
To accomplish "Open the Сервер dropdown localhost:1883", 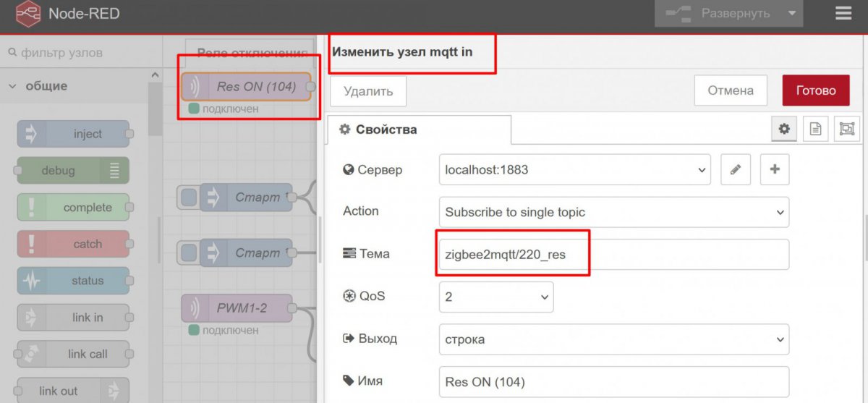I will 574,170.
